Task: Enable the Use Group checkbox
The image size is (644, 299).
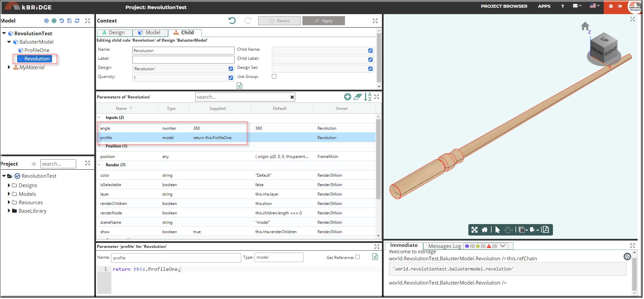Action: 274,77
